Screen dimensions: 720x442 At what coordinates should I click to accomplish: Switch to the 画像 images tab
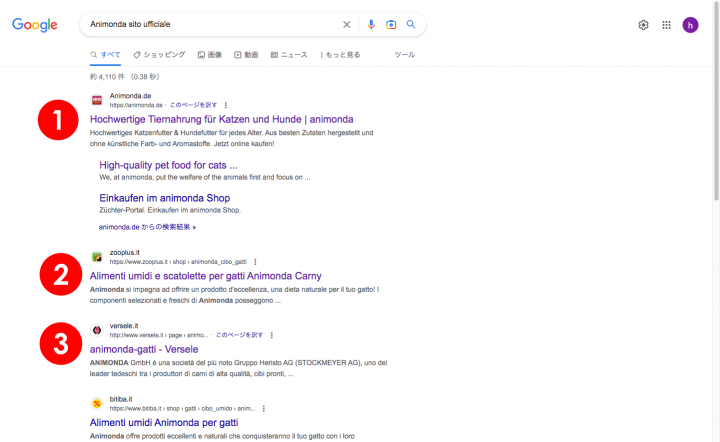coord(210,54)
